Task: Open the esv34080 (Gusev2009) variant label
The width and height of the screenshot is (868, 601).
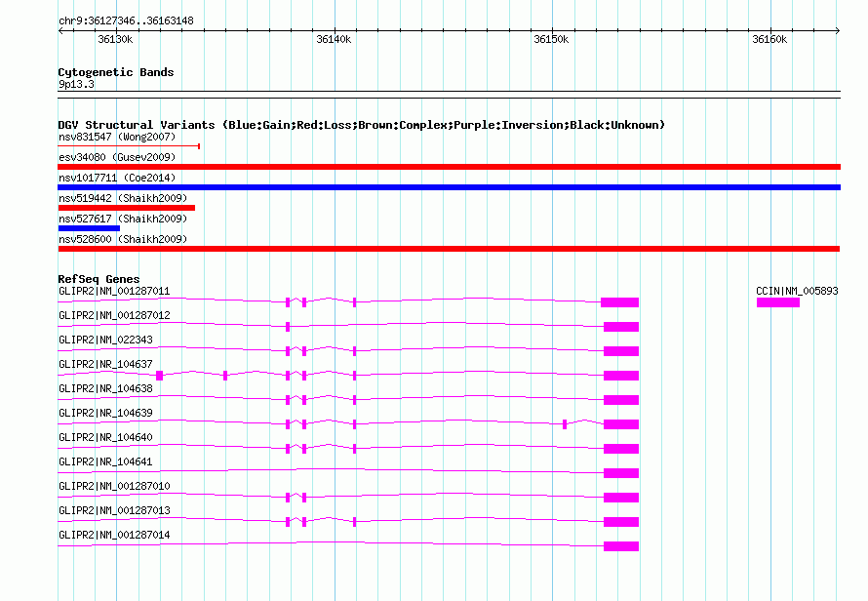Action: tap(117, 157)
